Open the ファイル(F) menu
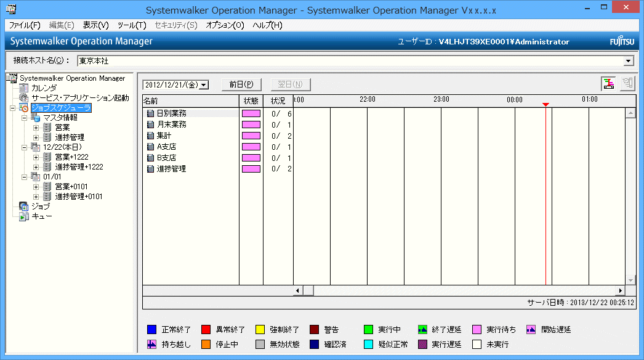This screenshot has height=360, width=644. tap(25, 25)
